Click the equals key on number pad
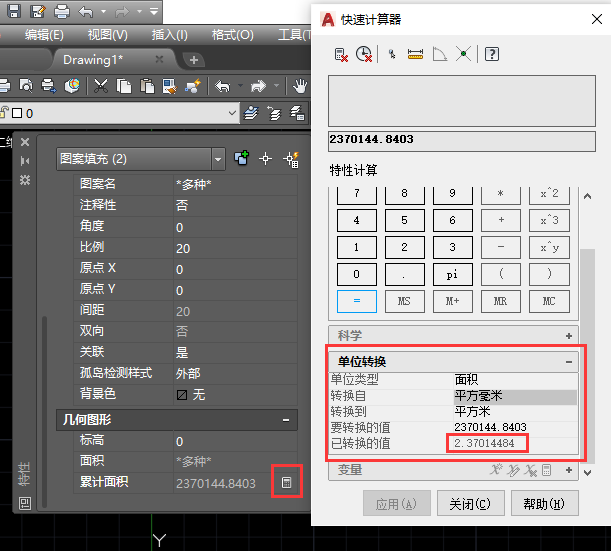This screenshot has height=551, width=611. (357, 301)
